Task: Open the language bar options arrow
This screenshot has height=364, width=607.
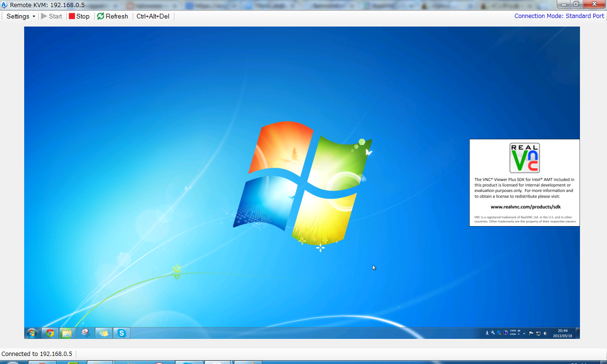Action: [x=519, y=335]
